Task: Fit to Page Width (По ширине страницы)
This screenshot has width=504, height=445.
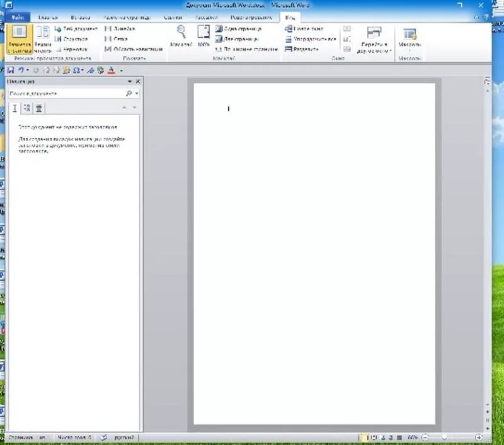Action: 246,50
